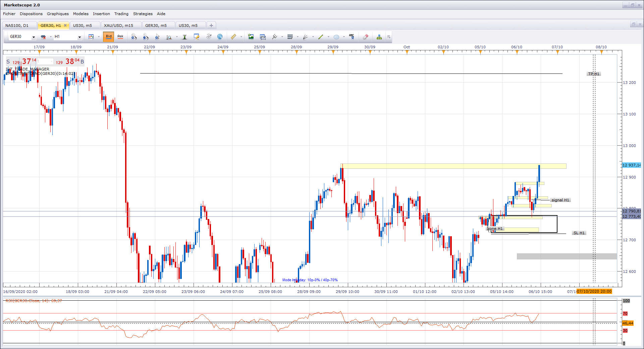Click the chart snapshot window icon
The height and width of the screenshot is (349, 644).
[263, 37]
